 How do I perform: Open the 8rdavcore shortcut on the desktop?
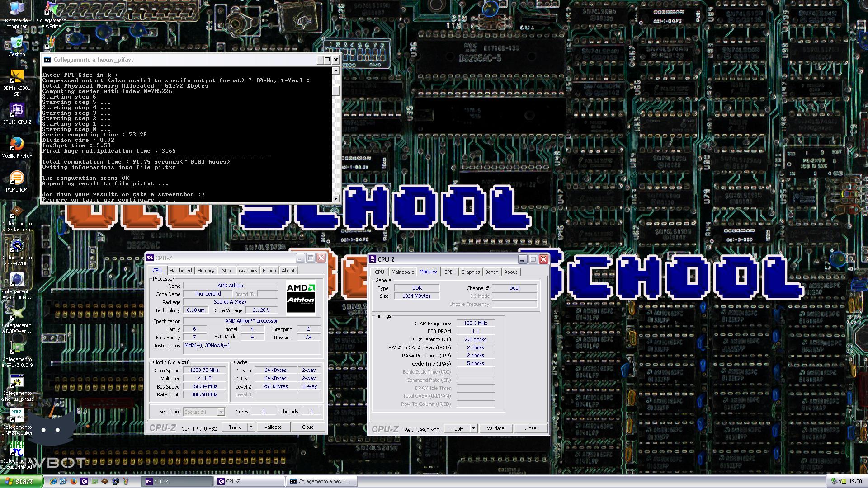click(x=17, y=218)
